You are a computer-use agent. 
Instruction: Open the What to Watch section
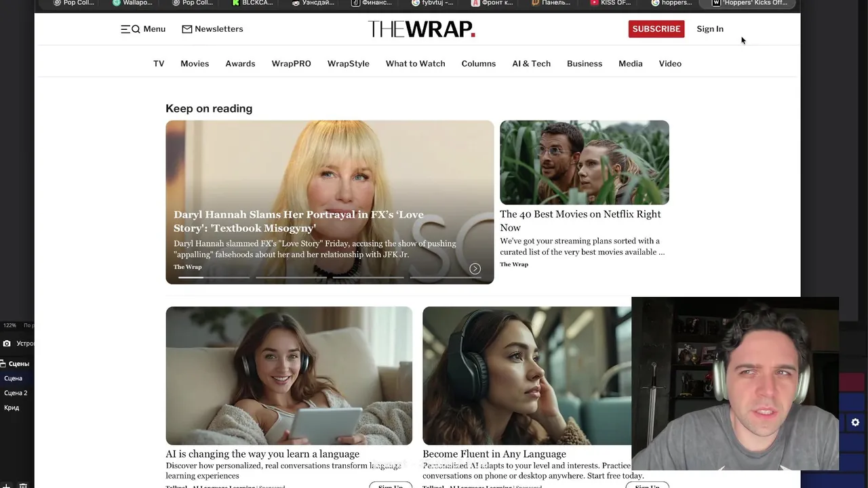(x=416, y=64)
